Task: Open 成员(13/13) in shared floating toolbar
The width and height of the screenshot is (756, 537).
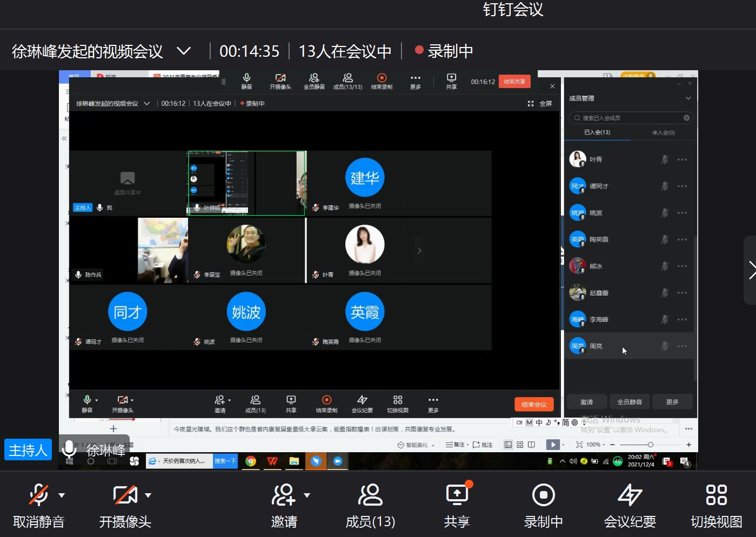Action: pos(347,81)
